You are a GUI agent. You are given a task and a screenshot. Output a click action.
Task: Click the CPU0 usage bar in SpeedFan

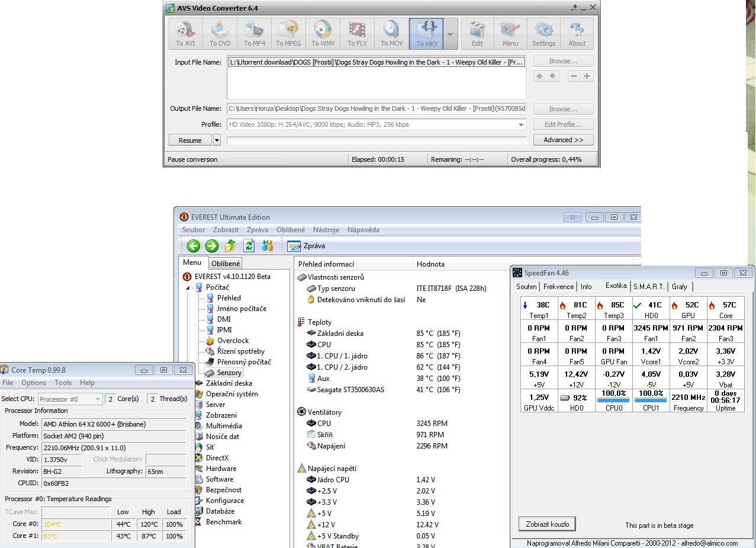tap(614, 400)
